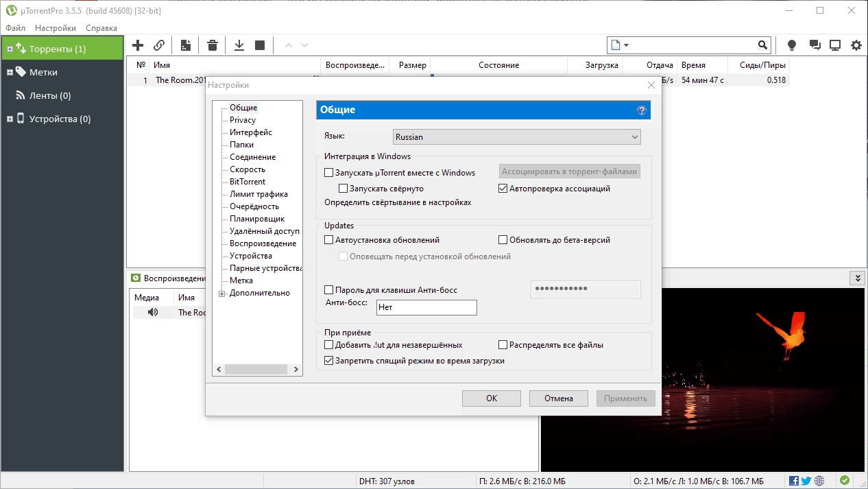Uncheck Запретить спящий режим во время загрузки

(329, 360)
